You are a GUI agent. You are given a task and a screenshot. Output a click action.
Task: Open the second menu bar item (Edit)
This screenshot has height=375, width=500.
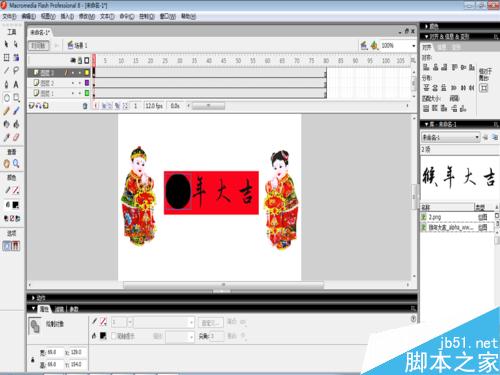(x=28, y=16)
